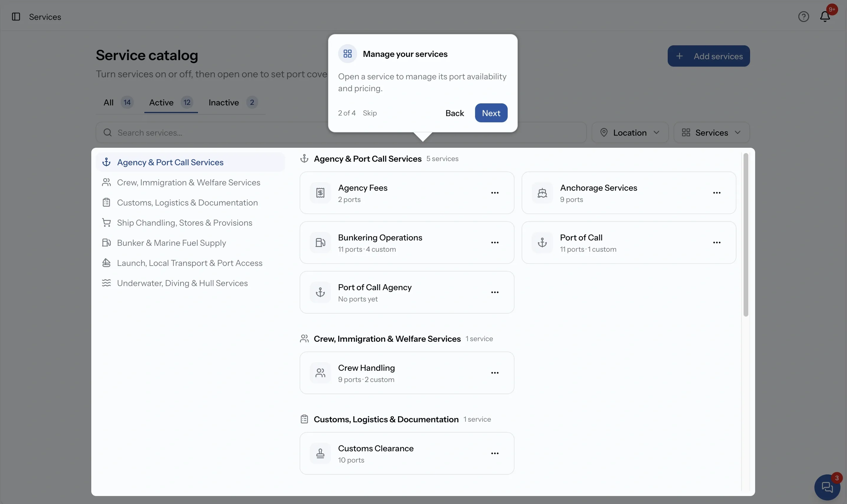
Task: Open the Agency Fees service card
Action: [x=407, y=193]
